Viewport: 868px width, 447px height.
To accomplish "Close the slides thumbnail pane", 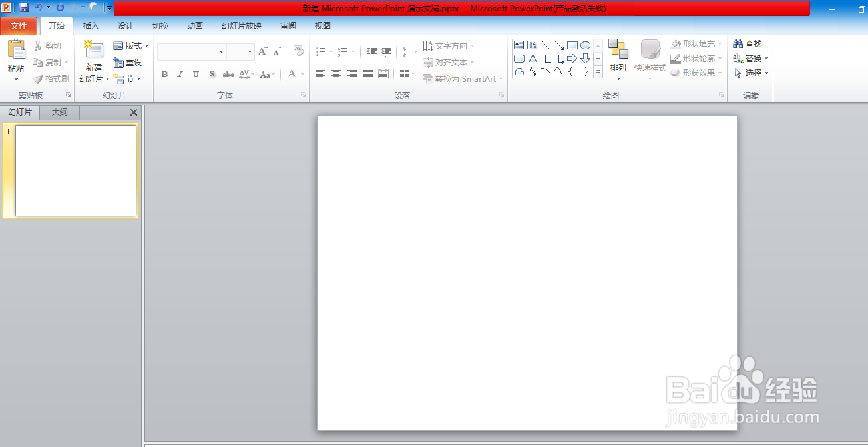I will [x=134, y=113].
